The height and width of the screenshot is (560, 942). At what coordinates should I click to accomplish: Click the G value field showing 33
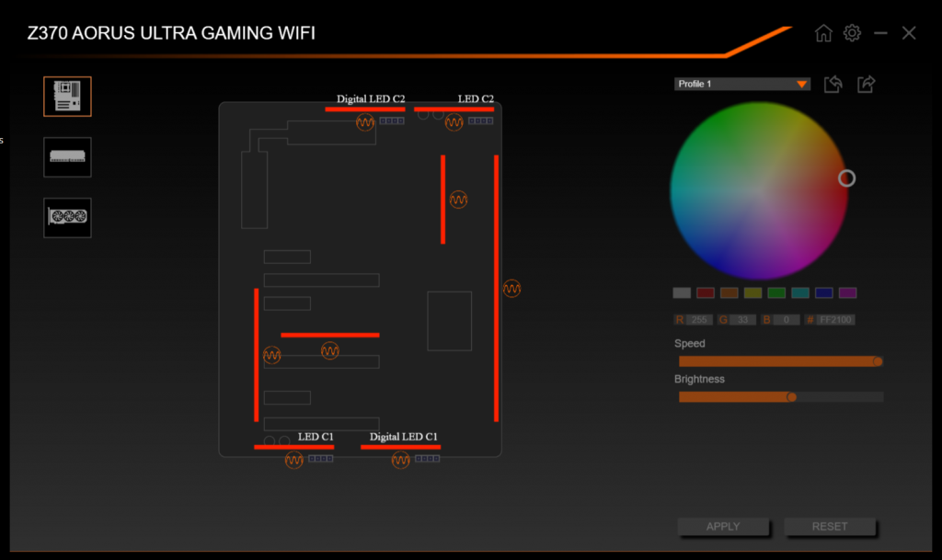(x=743, y=320)
